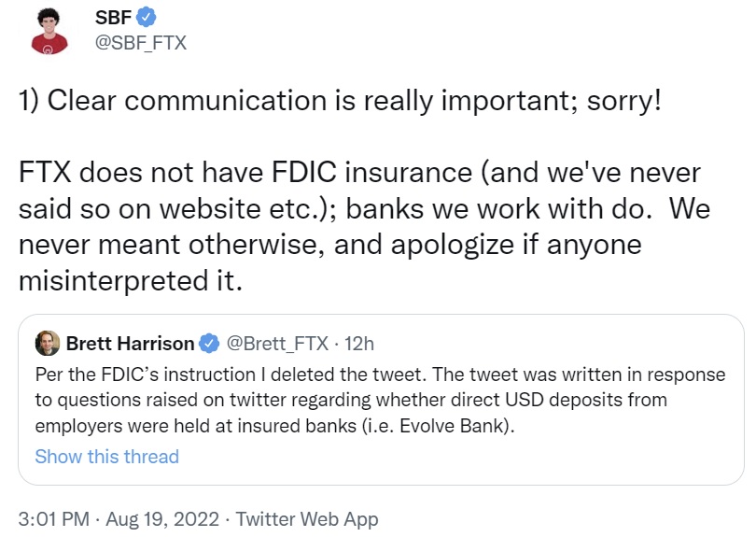The image size is (756, 537).
Task: Click the 12h timestamp on quoted tweet
Action: point(359,344)
